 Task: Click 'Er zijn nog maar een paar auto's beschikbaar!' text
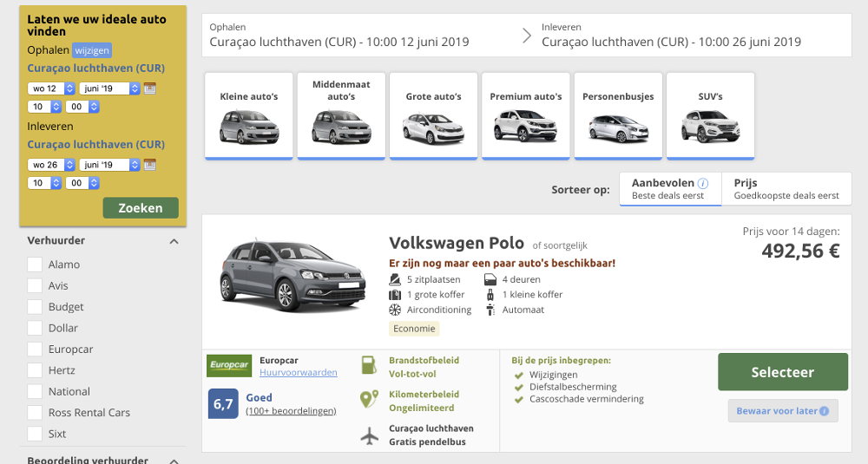tap(502, 264)
